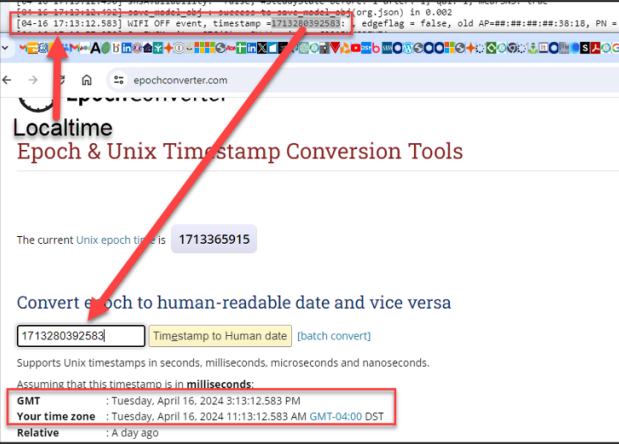Click the Epoch & Unix Timestamp Conversion Tools heading
The width and height of the screenshot is (619, 444).
coord(240,151)
